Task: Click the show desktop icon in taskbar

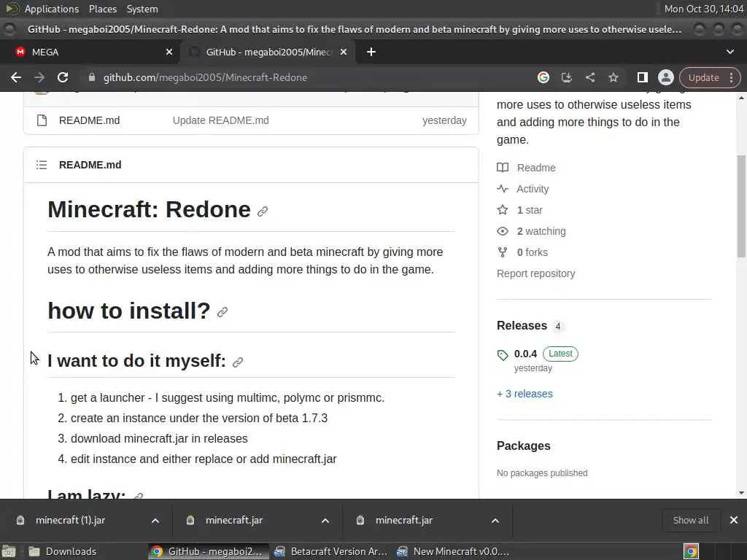Action: (9, 551)
